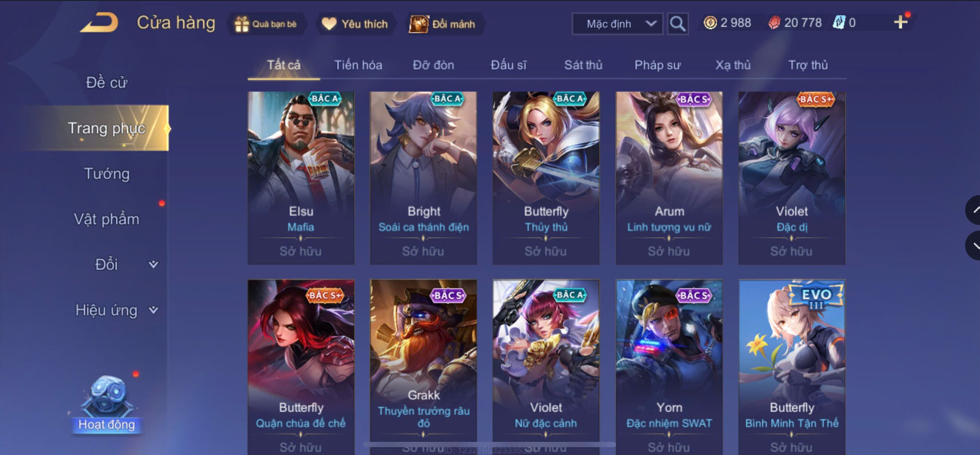980x455 pixels.
Task: Tap the plus icon to add currency
Action: (x=901, y=22)
